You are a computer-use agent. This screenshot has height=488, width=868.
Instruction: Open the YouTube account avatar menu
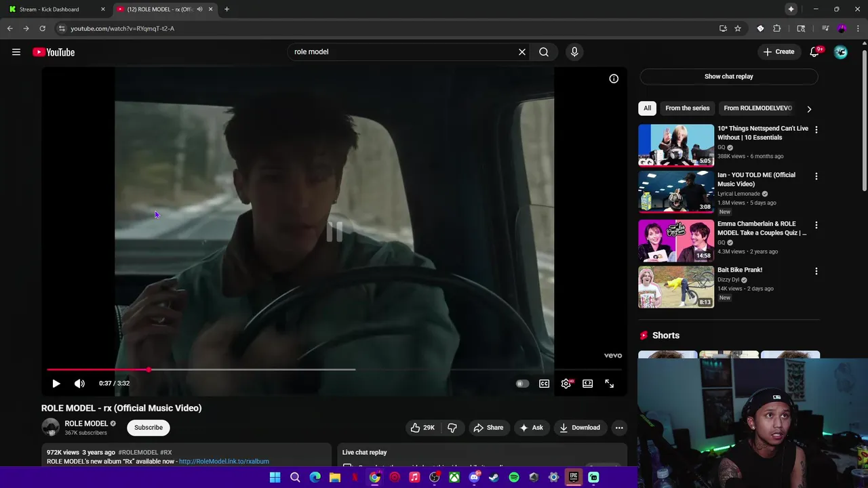(841, 52)
